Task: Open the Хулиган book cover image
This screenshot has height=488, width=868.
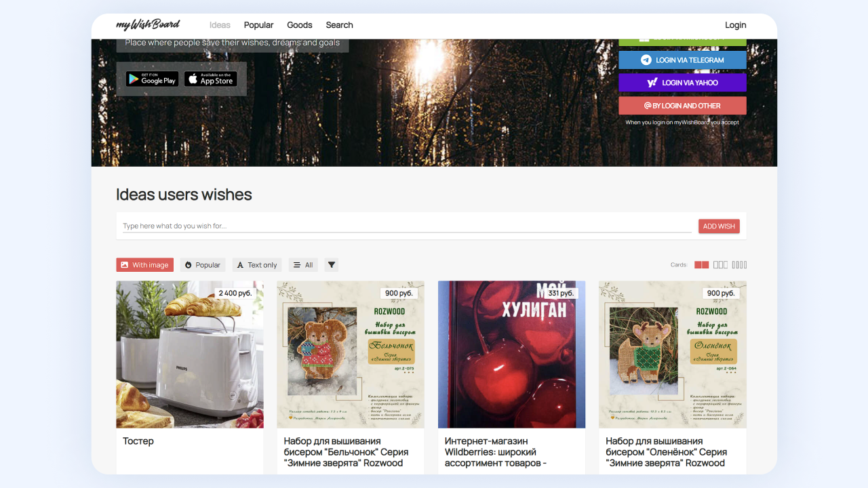Action: 511,354
